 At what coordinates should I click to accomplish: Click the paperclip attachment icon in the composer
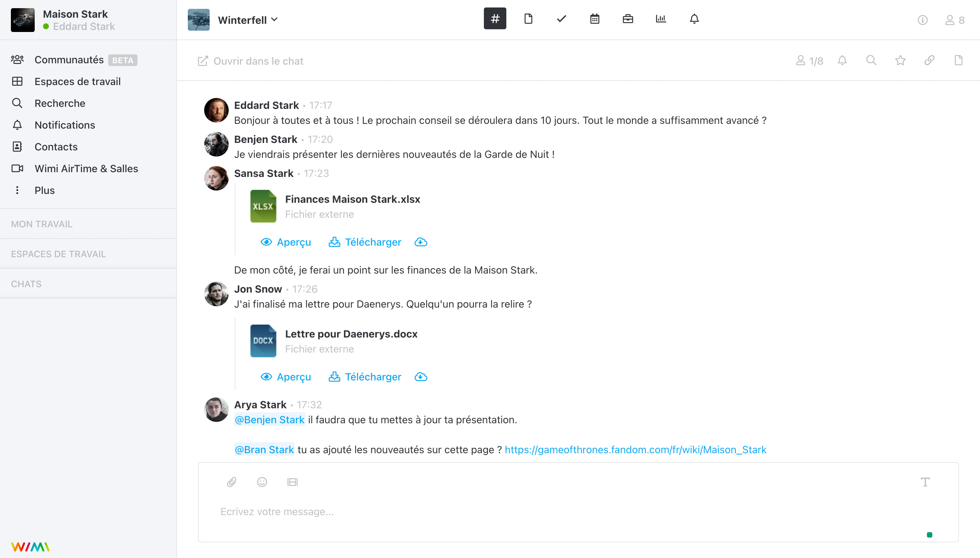(x=231, y=482)
